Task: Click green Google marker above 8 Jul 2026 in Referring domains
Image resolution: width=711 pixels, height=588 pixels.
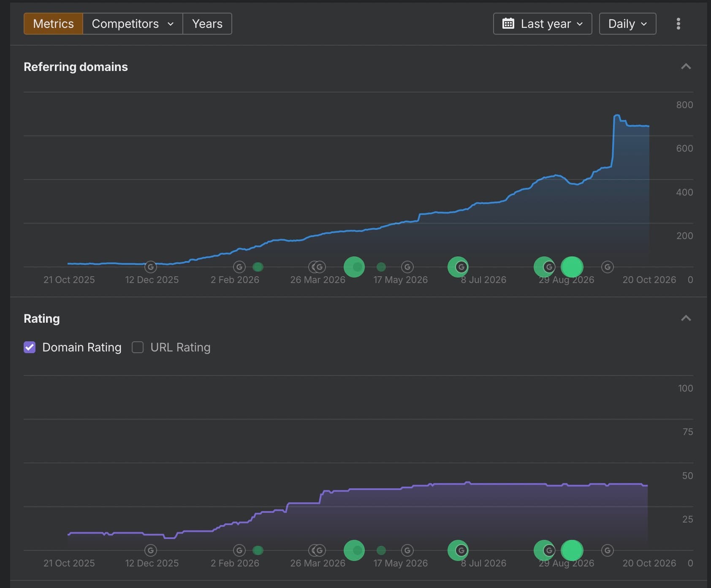Action: point(458,267)
